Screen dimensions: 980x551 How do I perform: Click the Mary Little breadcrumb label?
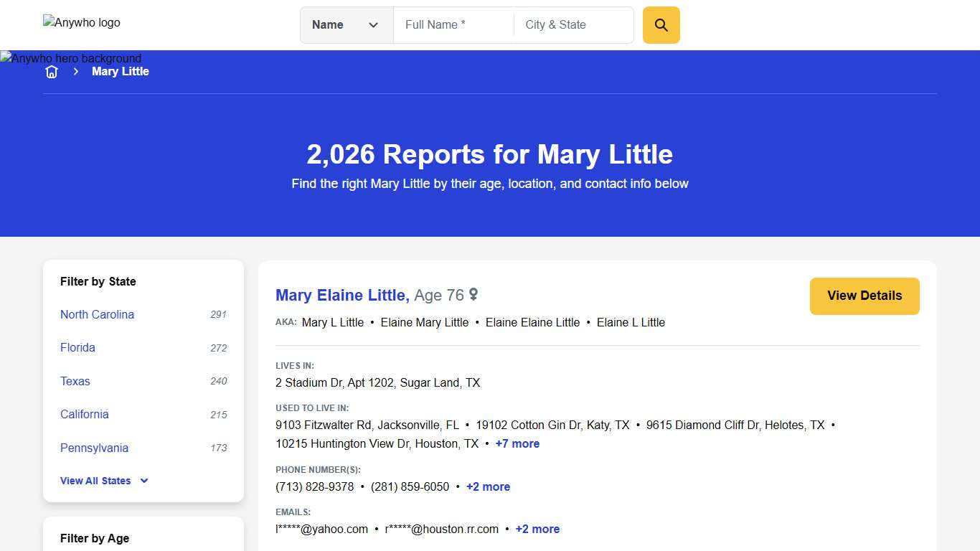120,71
